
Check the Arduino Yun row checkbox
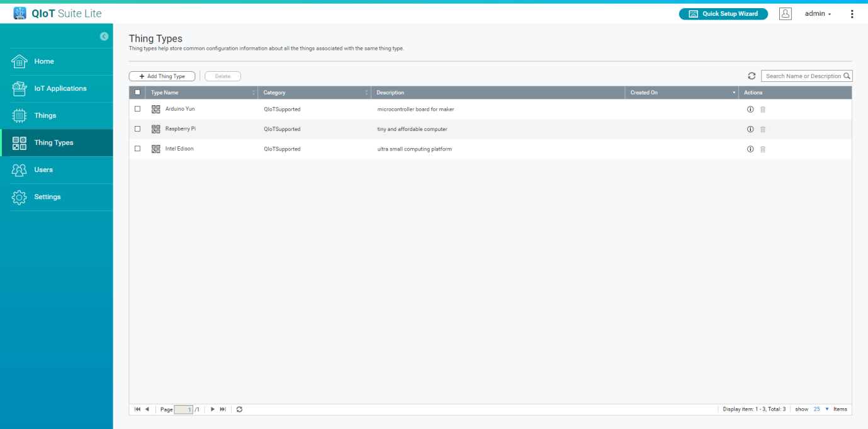(x=138, y=109)
